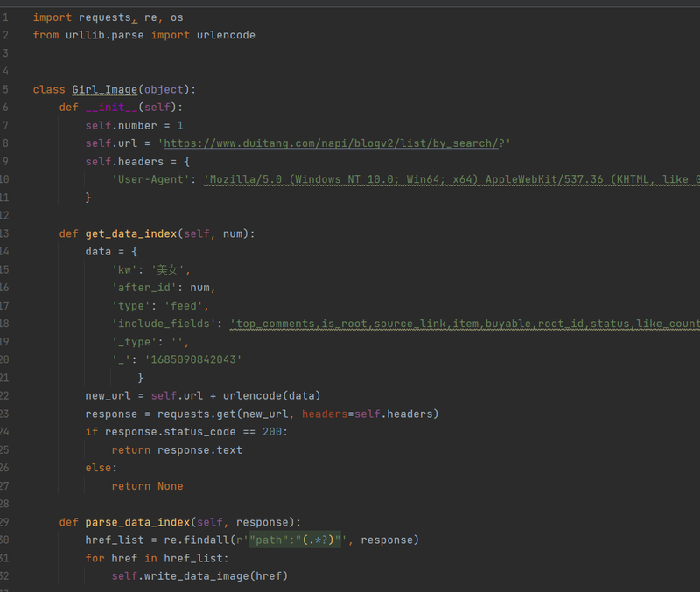
Task: Click the '1685090842043' timestamp value
Action: click(193, 360)
